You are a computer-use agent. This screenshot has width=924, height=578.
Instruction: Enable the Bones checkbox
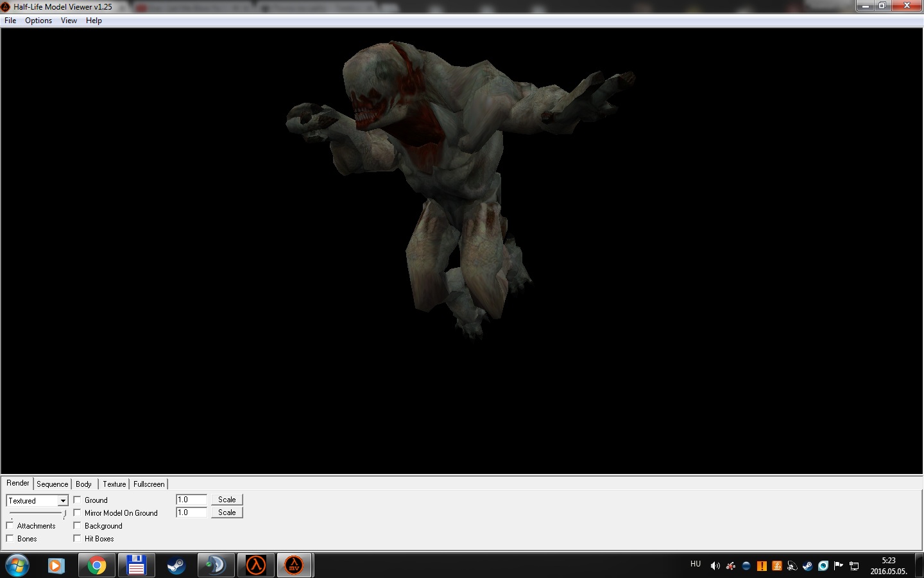tap(10, 538)
